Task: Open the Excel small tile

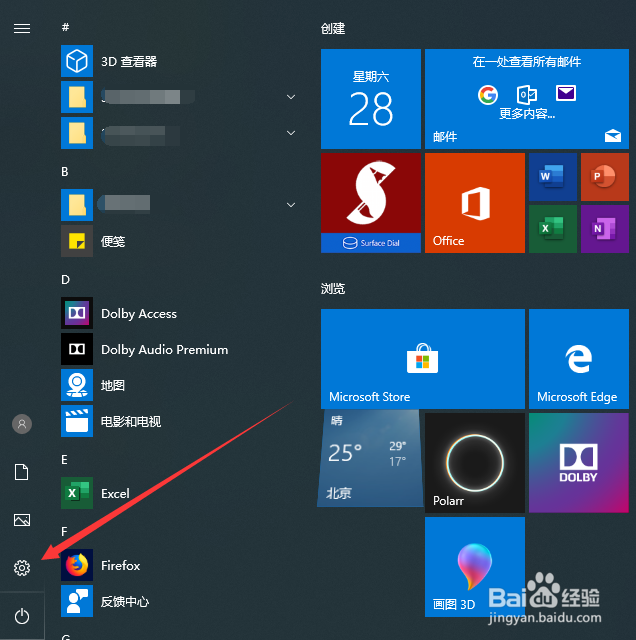Action: point(553,229)
